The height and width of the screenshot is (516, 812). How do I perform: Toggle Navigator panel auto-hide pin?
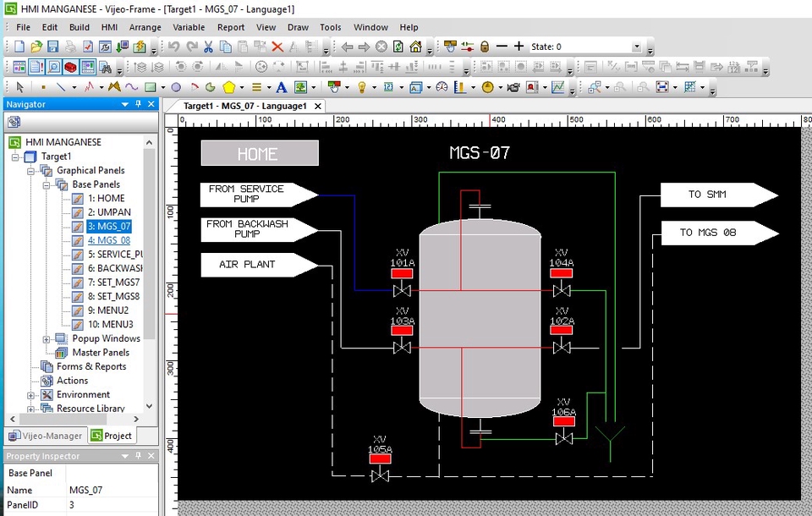[138, 104]
